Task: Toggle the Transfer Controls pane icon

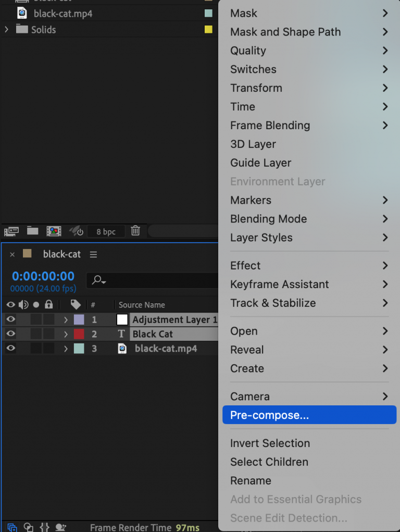Action: coord(29,527)
